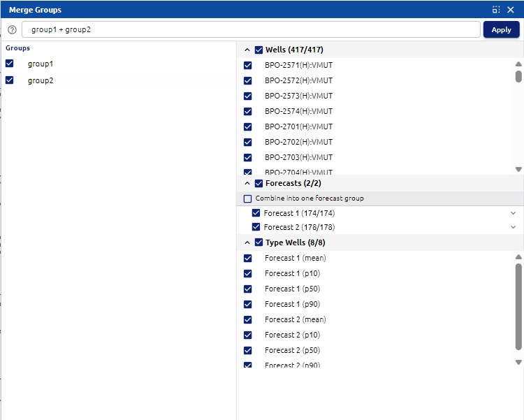Uncheck type well Forecast 1 (p90)
This screenshot has width=524, height=420.
[247, 304]
